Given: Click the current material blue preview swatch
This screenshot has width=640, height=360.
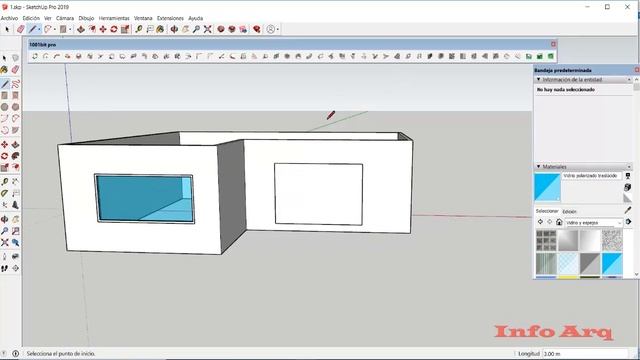Looking at the screenshot, I should point(547,187).
